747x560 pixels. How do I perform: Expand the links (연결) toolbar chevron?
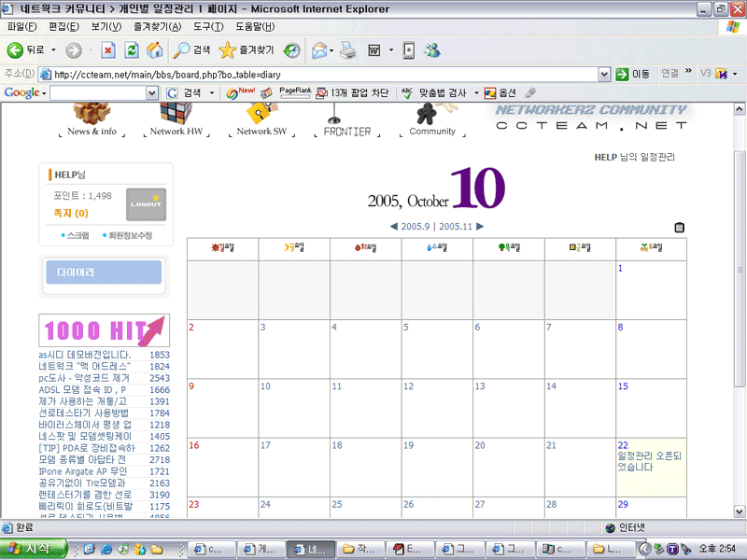688,72
